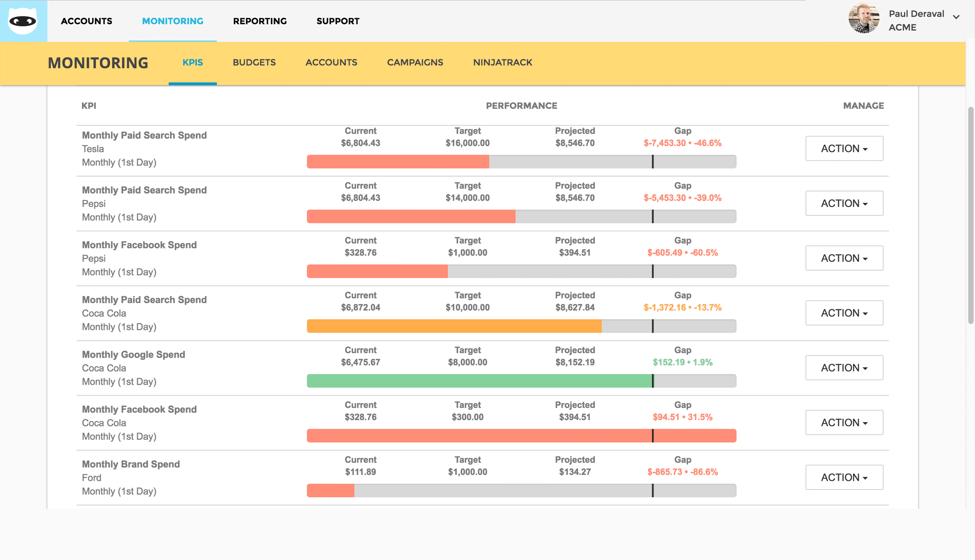Click the $8,627.84 projected value
975x560 pixels.
pos(575,308)
